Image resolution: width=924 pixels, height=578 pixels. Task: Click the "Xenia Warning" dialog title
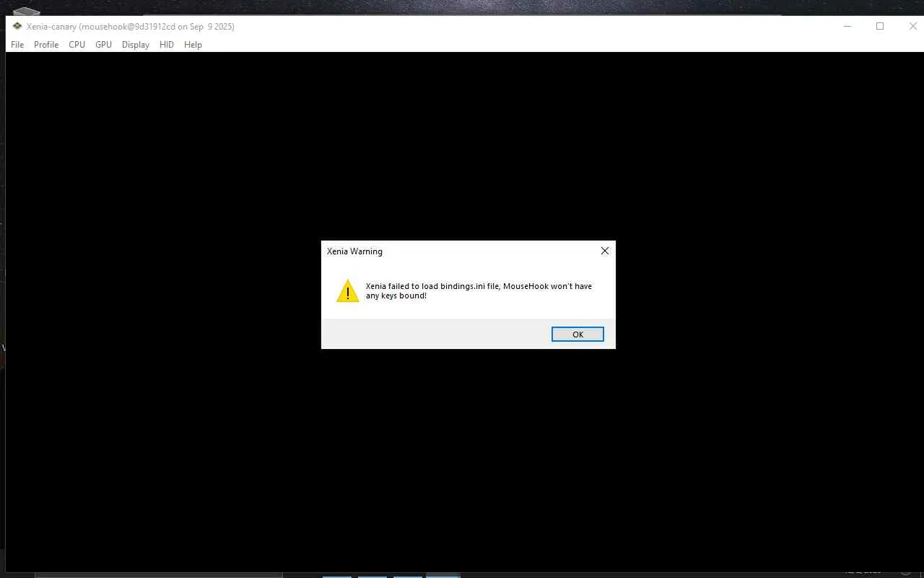[x=354, y=251]
